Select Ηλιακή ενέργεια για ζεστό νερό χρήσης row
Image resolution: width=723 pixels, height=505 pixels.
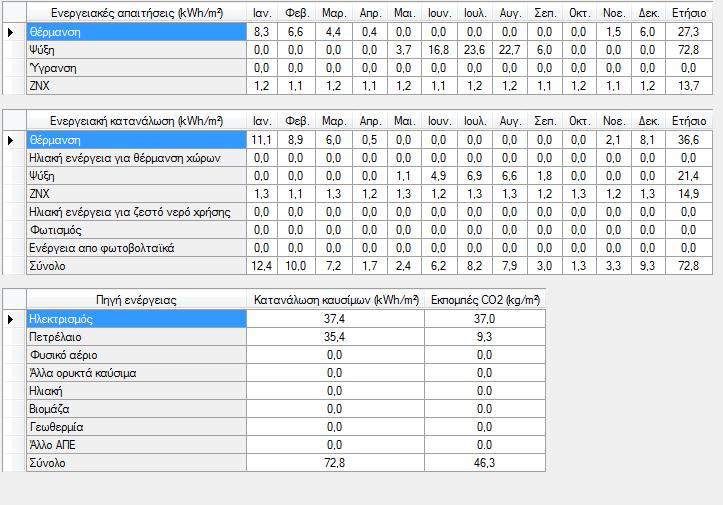[369, 212]
